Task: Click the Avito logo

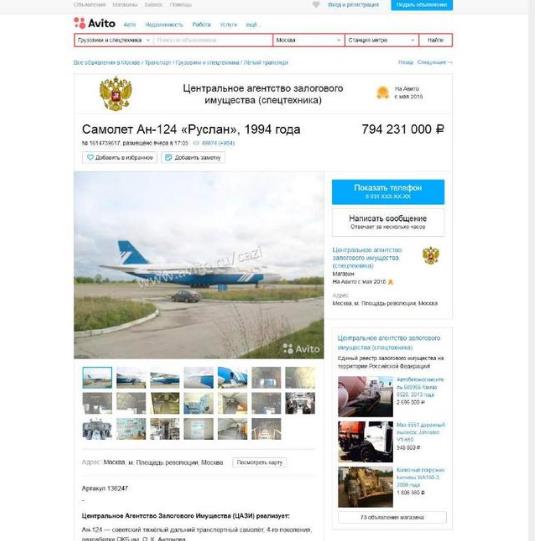Action: [x=95, y=23]
